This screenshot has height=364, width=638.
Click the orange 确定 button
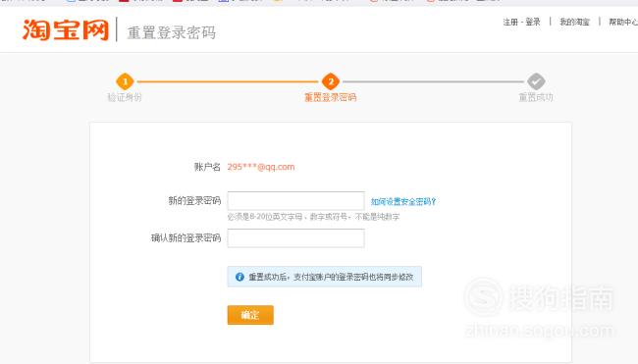250,315
